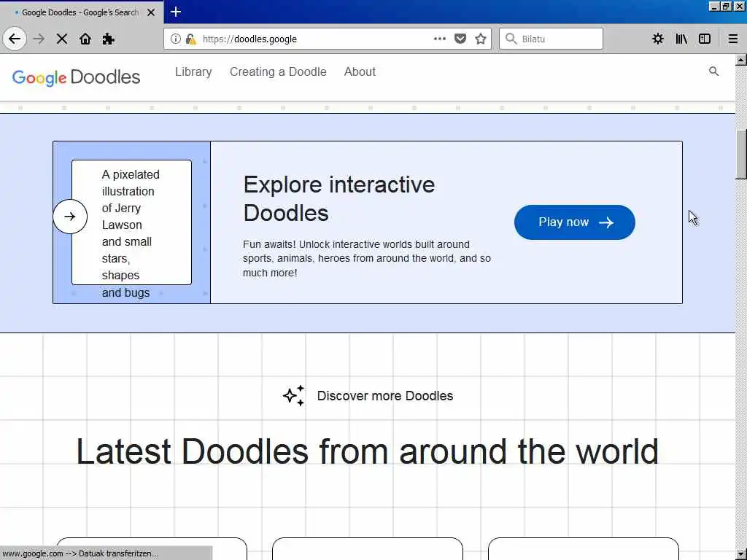Click the sparkle icon near Discover more
Viewport: 747px width, 560px height.
[293, 396]
